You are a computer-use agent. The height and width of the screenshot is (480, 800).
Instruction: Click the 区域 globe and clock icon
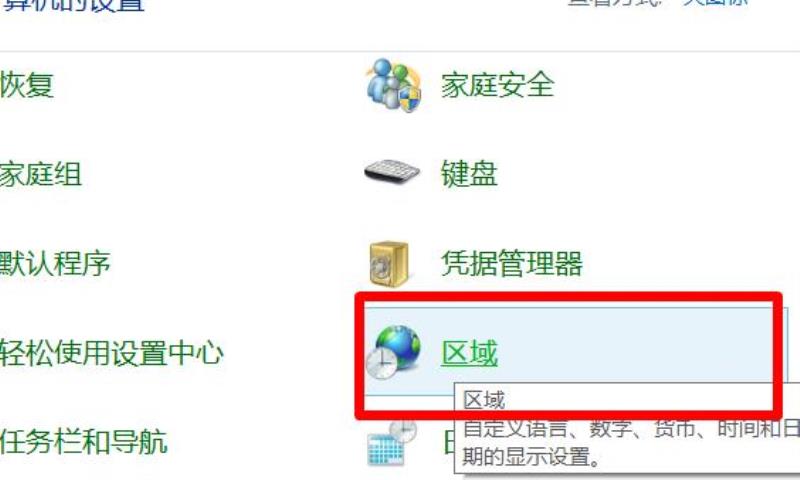[393, 352]
